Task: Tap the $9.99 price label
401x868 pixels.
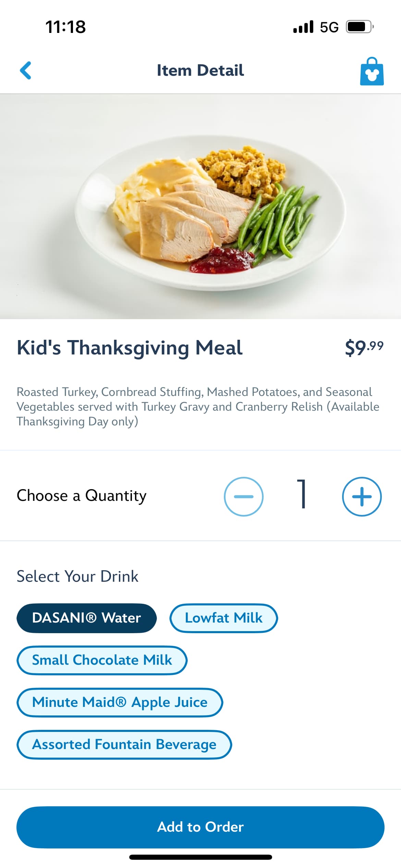Action: click(364, 348)
